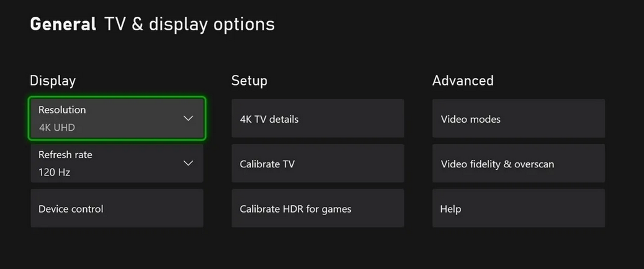Click the Display section heading
Viewport: 644px width, 269px height.
53,81
